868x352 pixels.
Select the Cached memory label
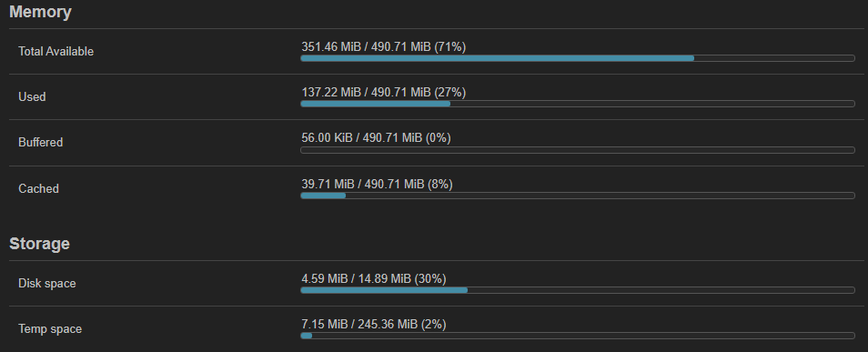(x=39, y=188)
